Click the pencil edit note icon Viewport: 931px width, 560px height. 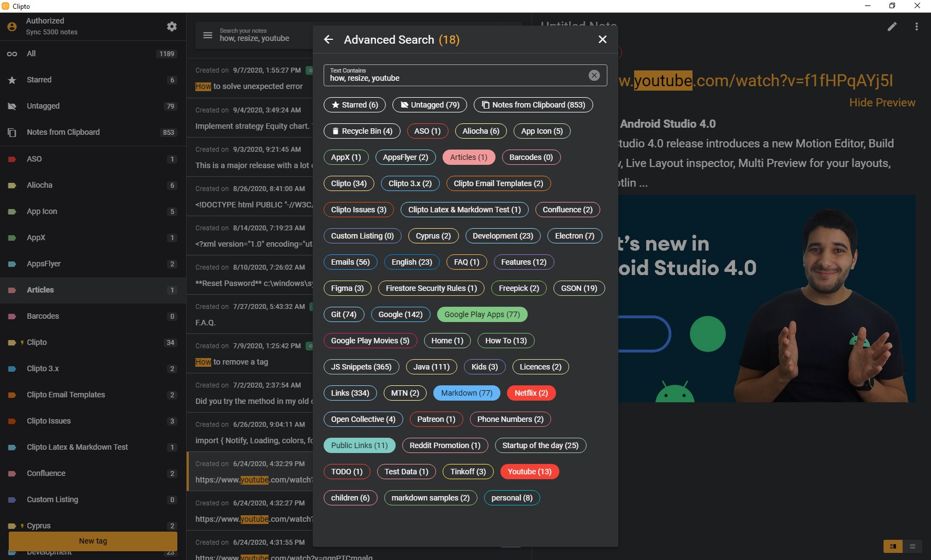(892, 26)
